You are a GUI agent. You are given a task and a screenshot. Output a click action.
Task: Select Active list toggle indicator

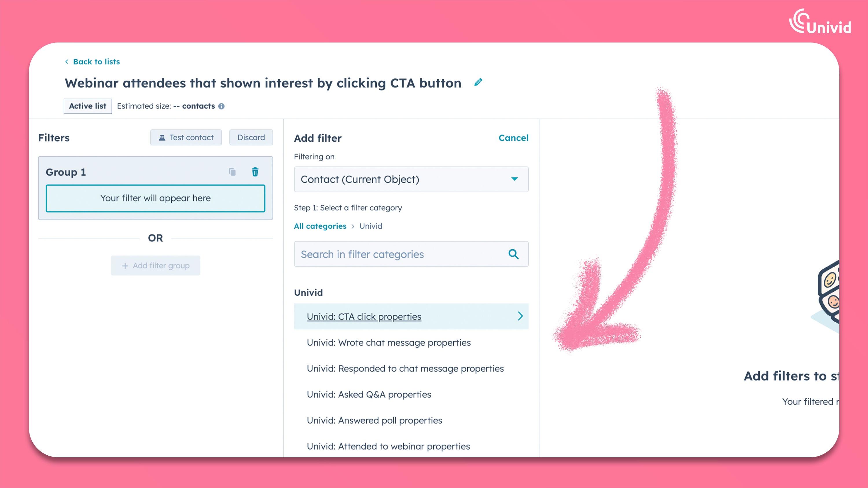pyautogui.click(x=88, y=106)
